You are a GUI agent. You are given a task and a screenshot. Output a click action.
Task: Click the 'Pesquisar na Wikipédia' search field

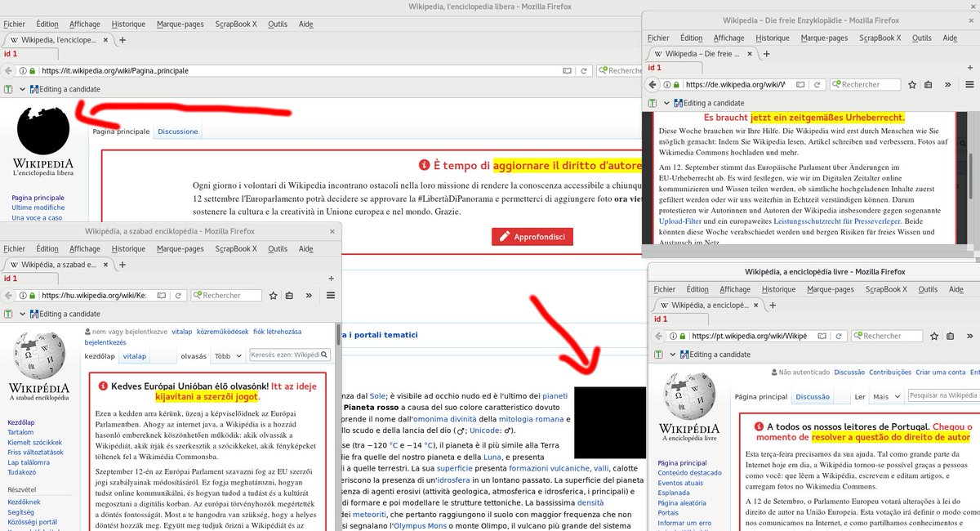point(944,395)
